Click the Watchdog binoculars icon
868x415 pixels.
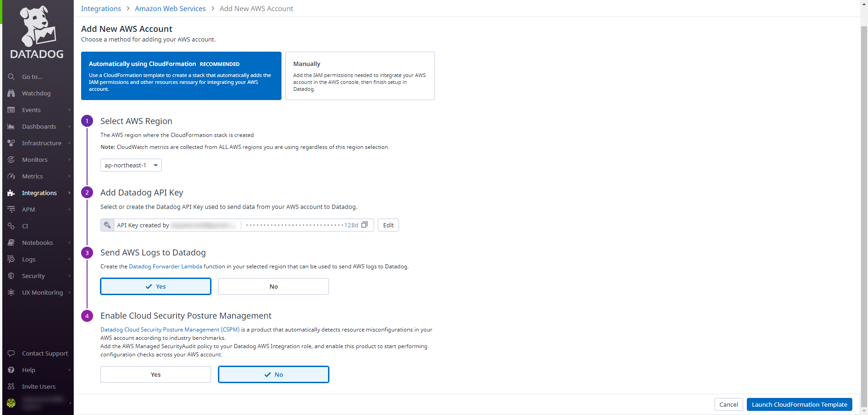(x=11, y=93)
